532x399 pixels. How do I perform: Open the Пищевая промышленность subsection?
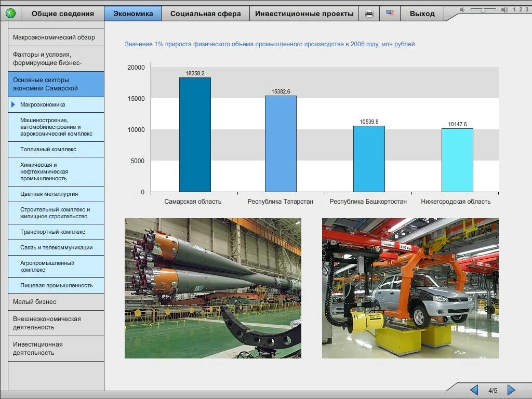click(56, 286)
